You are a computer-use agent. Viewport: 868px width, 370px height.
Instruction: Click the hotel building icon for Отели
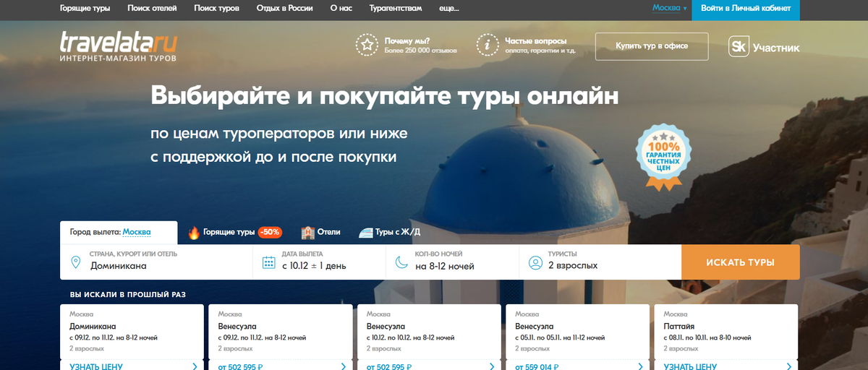(307, 233)
